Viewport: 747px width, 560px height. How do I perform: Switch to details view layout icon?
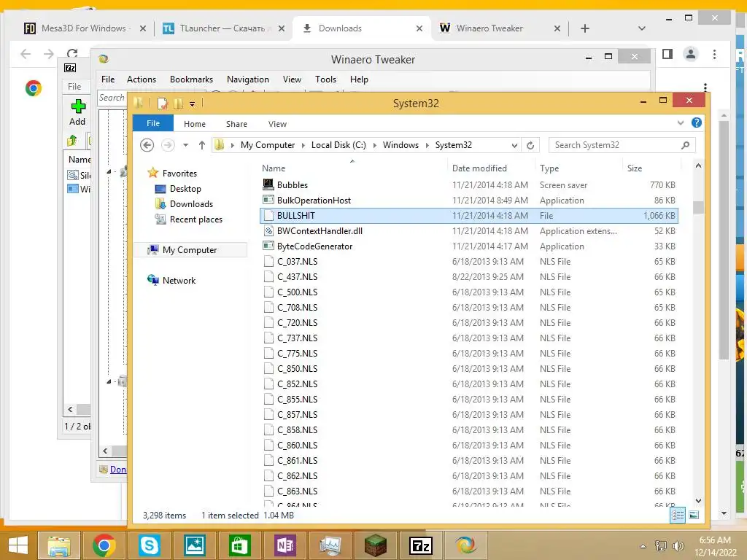coord(678,515)
